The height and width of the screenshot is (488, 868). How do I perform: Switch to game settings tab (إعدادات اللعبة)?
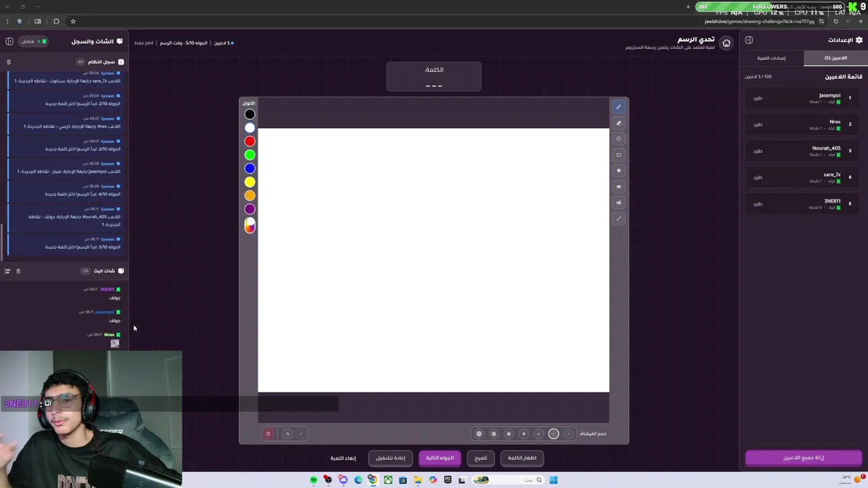click(772, 58)
